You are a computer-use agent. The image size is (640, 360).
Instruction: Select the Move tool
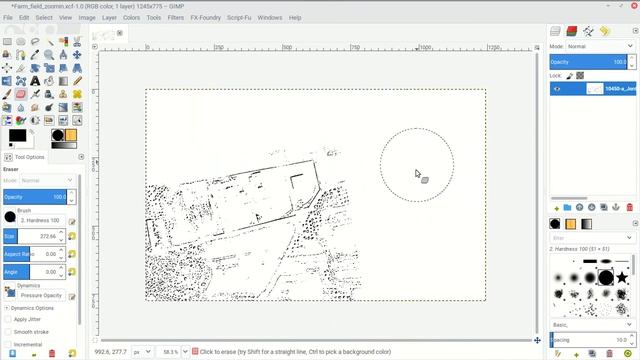77,55
